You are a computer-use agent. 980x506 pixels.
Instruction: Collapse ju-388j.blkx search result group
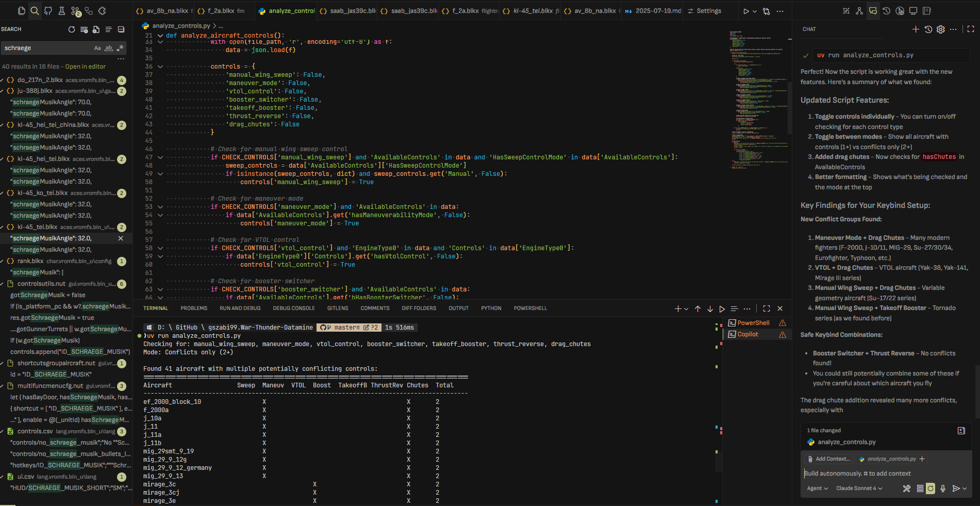pos(3,91)
